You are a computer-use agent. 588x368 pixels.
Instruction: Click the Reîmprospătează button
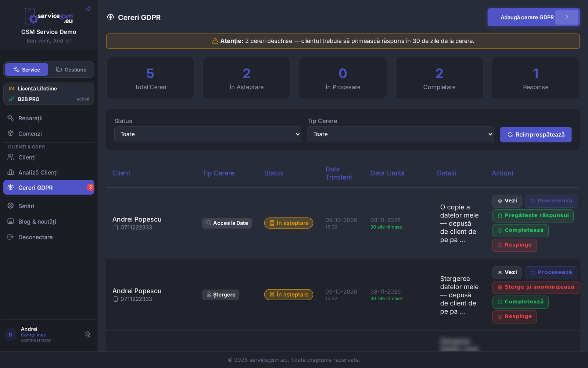[x=535, y=135]
